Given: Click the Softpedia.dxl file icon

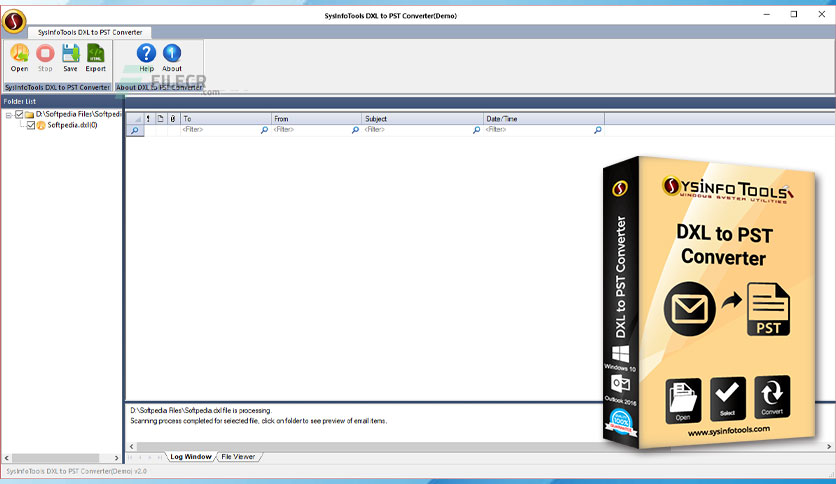Looking at the screenshot, I should coord(41,125).
